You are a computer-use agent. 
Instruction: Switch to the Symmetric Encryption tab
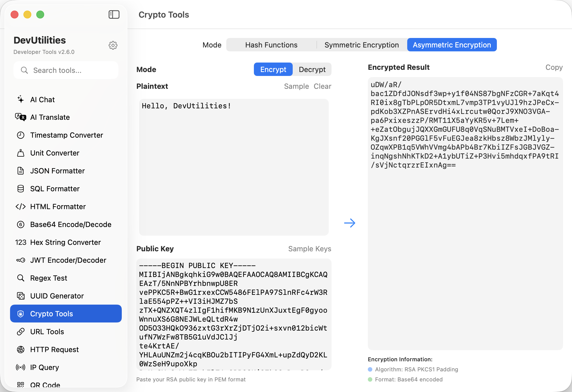[361, 45]
